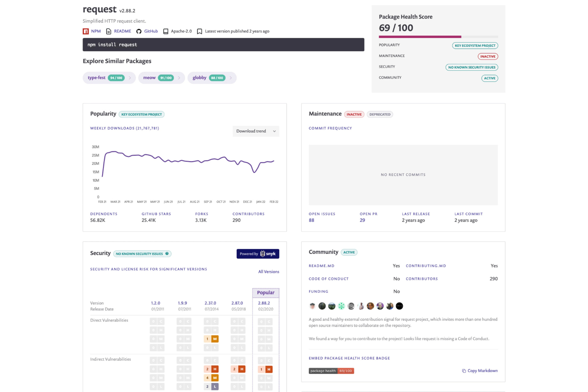Click the green snowflake contributor avatar
The image size is (588, 392).
(x=341, y=306)
